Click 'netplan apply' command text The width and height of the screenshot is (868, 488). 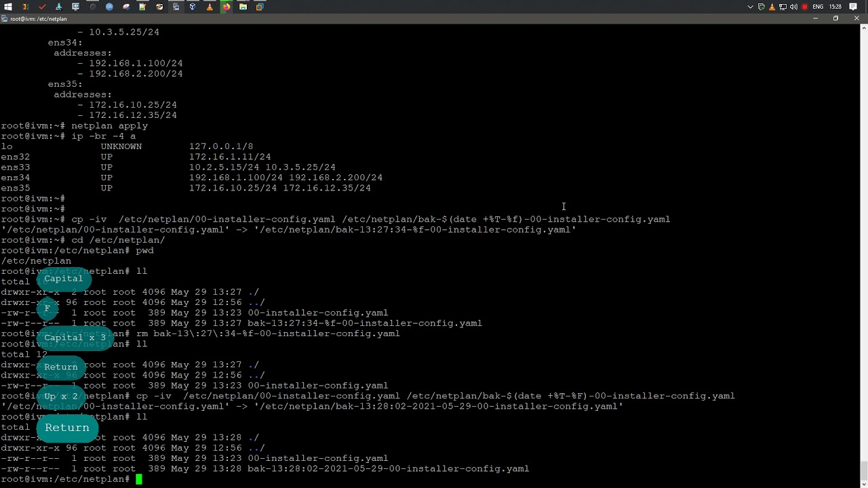pyautogui.click(x=109, y=125)
